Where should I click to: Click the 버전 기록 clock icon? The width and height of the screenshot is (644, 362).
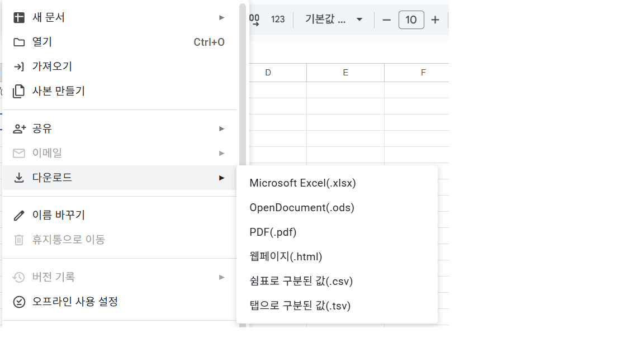(18, 277)
